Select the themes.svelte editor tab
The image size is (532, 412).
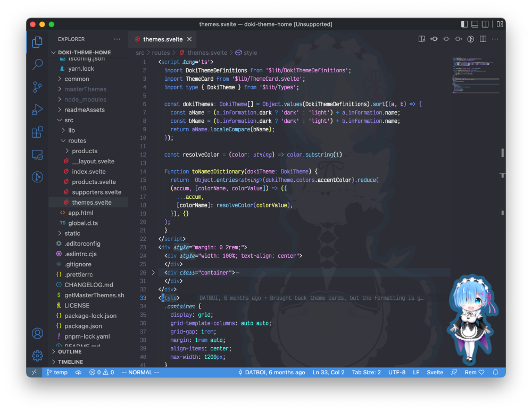pyautogui.click(x=163, y=39)
